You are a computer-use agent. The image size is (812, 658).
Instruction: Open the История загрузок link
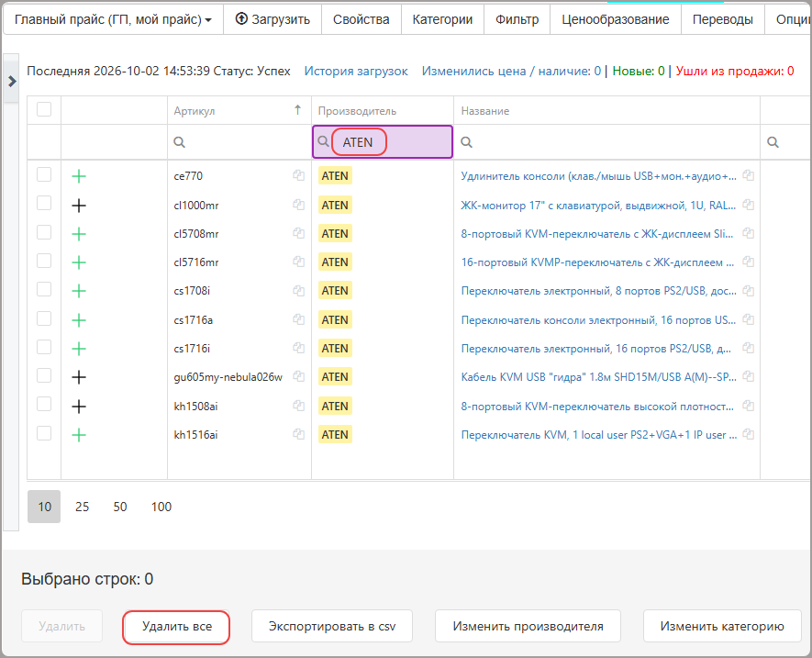pos(356,71)
